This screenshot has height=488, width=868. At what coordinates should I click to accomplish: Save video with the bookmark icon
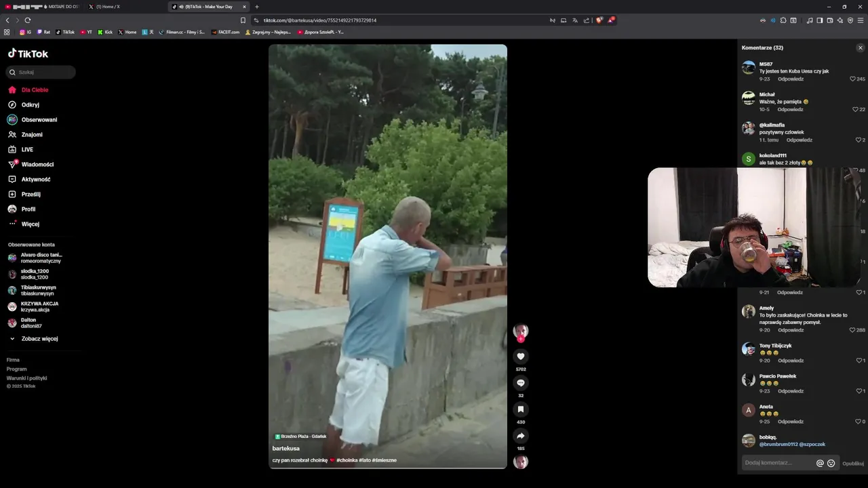[521, 409]
